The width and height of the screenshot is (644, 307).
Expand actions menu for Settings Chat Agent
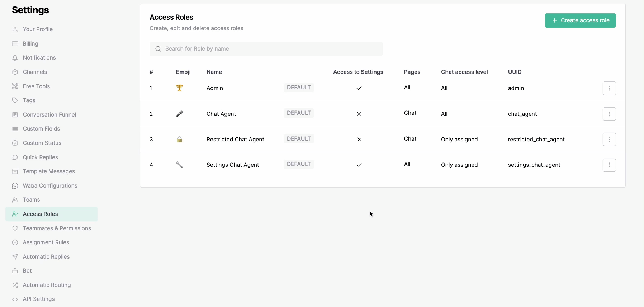point(609,165)
